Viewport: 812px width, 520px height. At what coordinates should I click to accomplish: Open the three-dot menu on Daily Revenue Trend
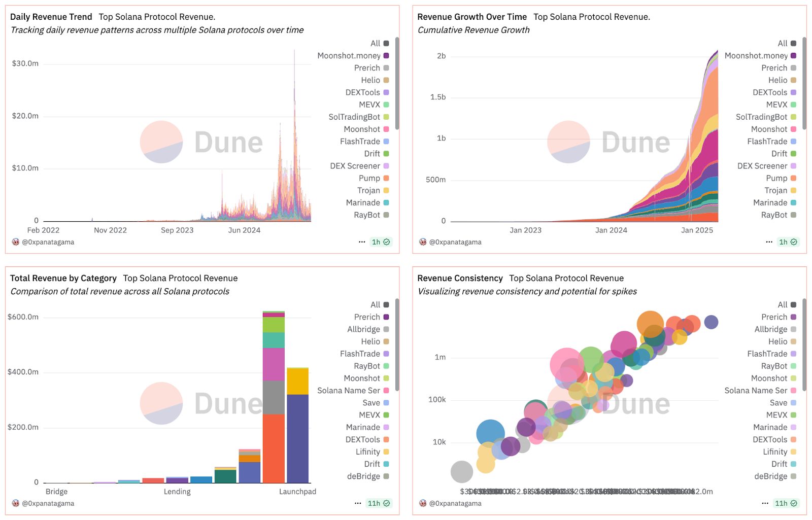pos(362,242)
